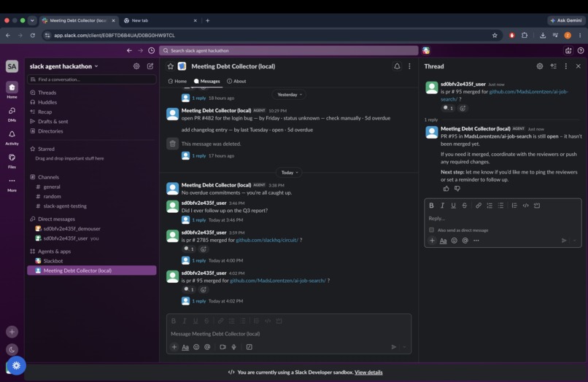Open send options arrow in thread reply
The image size is (588, 382).
coord(574,241)
